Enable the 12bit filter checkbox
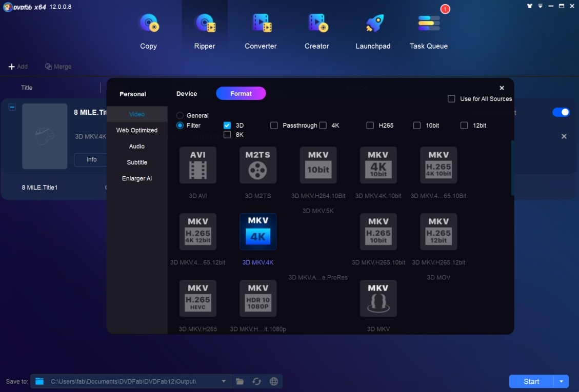This screenshot has width=579, height=392. click(x=464, y=126)
